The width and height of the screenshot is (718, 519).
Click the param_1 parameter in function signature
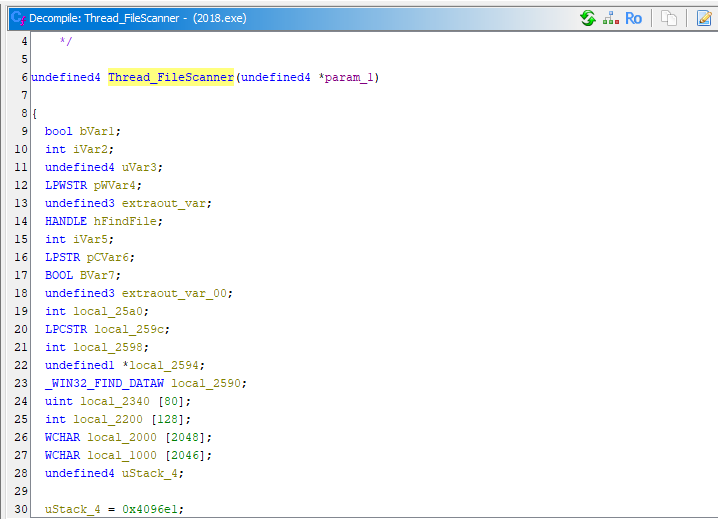[x=352, y=77]
